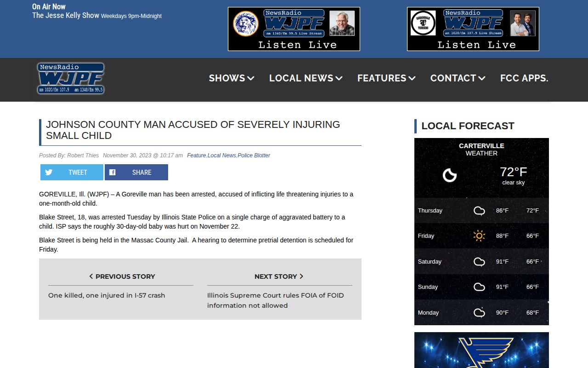The height and width of the screenshot is (368, 588).
Task: Click the Friday 88°F high temperature
Action: point(502,236)
